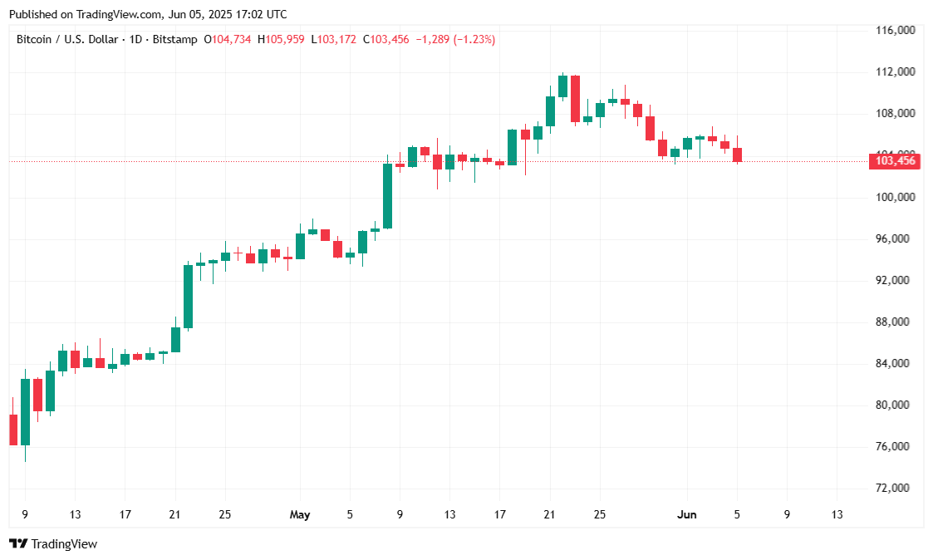Screen dimensions: 933x560
Task: Click the TradingView wordmark at bottom left
Action: pyautogui.click(x=64, y=543)
